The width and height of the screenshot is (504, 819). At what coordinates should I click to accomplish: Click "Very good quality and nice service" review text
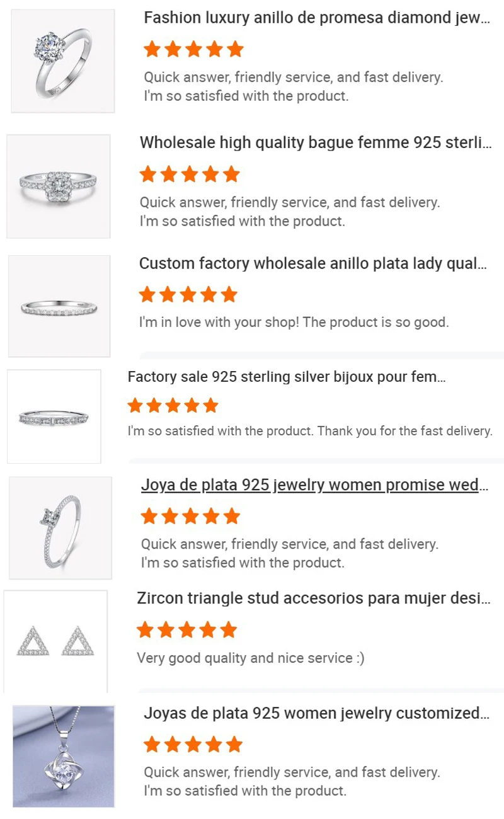[250, 658]
